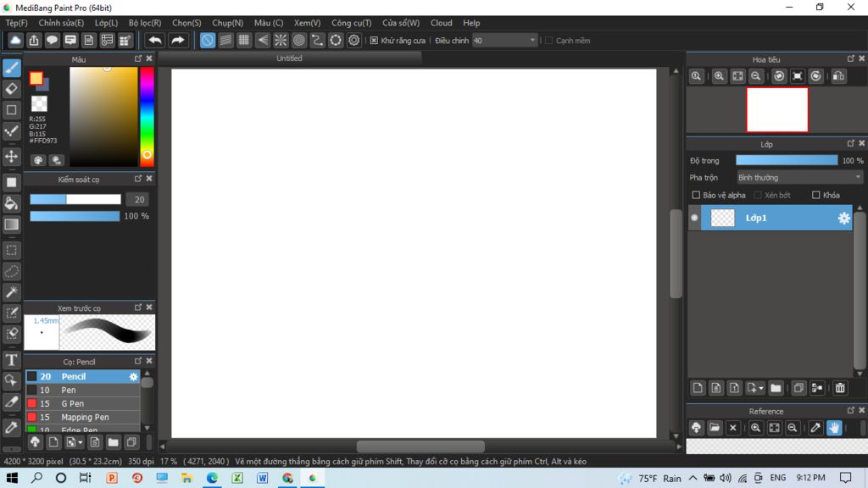The image size is (868, 488).
Task: Open Microsoft Edge from taskbar
Action: (x=212, y=478)
